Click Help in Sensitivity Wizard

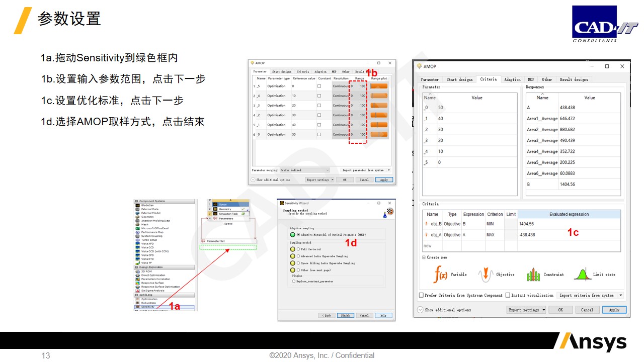[383, 316]
